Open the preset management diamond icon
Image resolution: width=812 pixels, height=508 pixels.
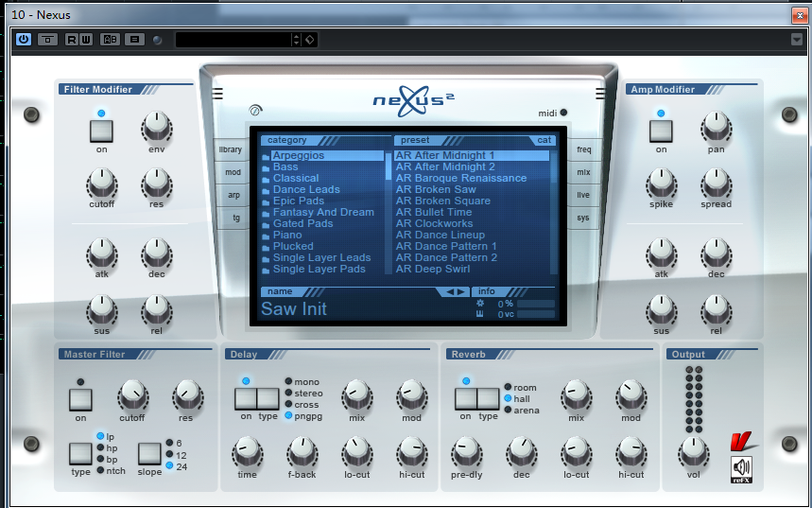point(310,40)
